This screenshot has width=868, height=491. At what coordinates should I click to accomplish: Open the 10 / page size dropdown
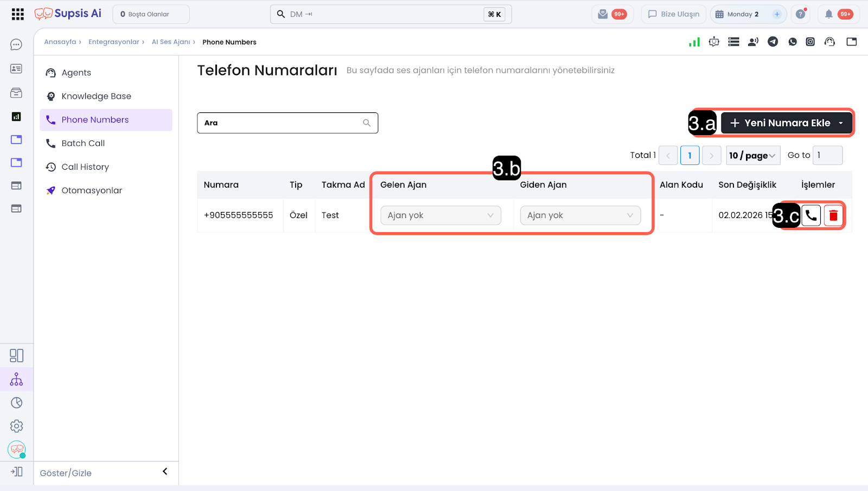[x=752, y=156]
